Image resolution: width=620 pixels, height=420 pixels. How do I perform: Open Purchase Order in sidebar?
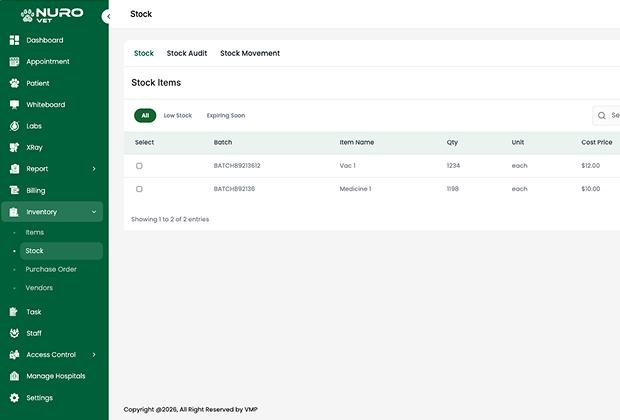tap(51, 269)
